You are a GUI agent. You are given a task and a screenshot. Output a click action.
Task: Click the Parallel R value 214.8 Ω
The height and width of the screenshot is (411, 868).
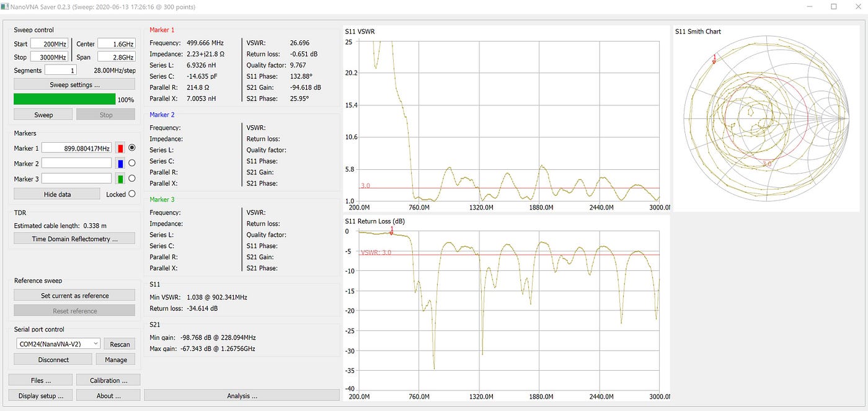coord(198,87)
